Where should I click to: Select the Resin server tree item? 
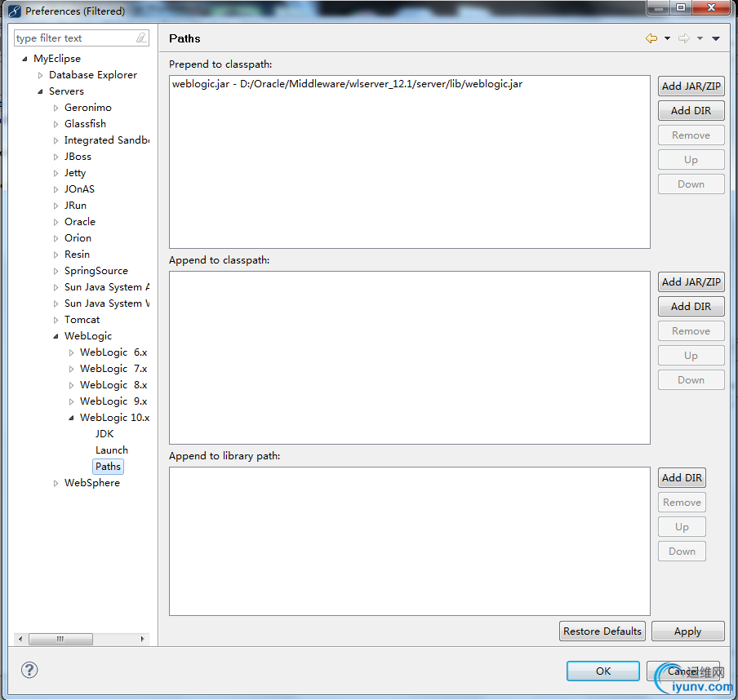[78, 255]
